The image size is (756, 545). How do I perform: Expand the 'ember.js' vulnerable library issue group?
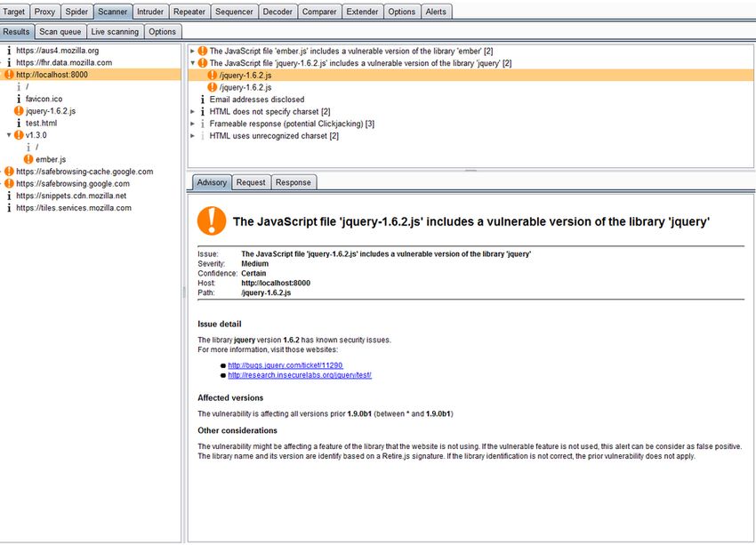click(192, 51)
